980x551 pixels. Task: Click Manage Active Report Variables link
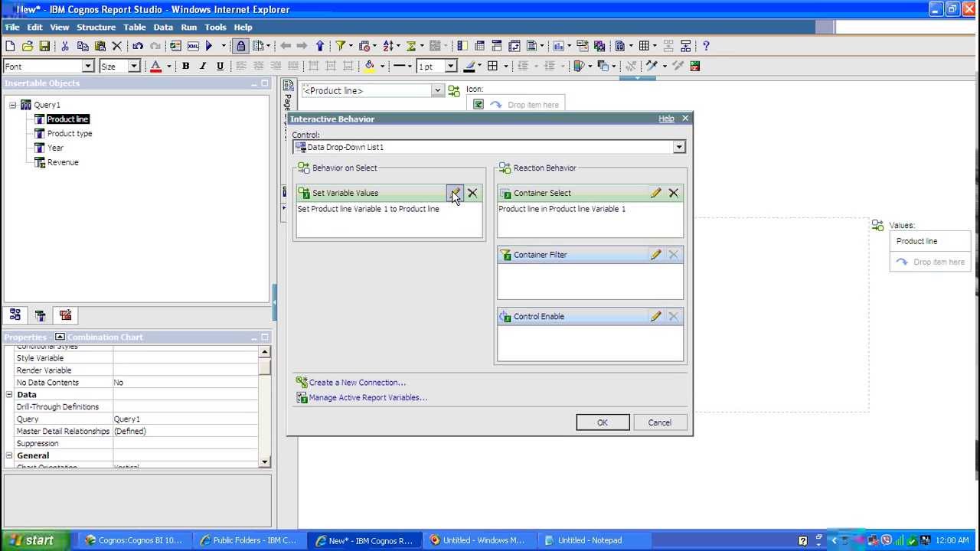(x=367, y=398)
